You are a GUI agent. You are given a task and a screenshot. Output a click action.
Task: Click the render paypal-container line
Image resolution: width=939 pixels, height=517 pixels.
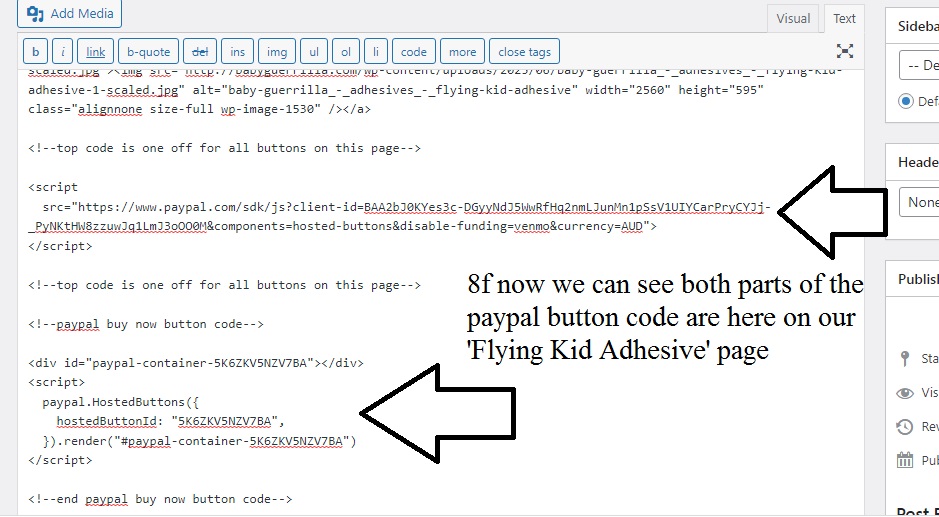199,442
